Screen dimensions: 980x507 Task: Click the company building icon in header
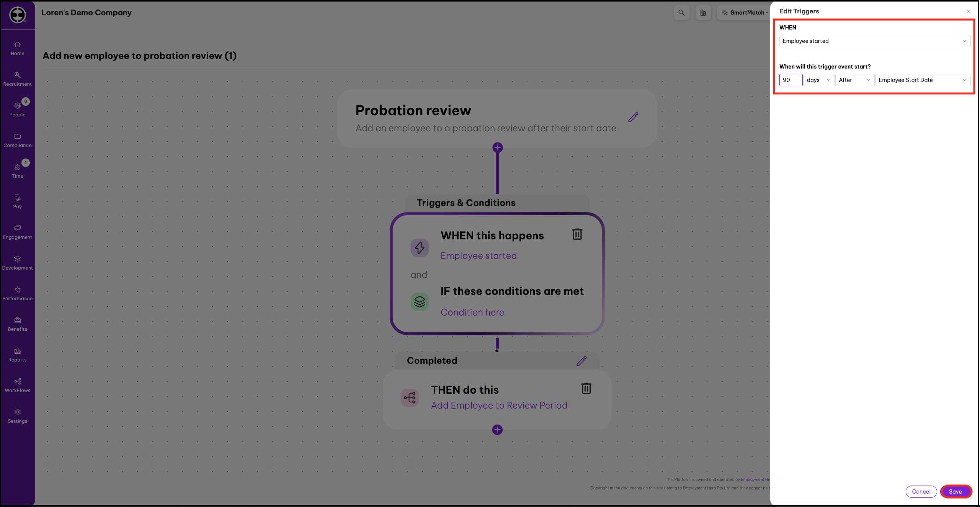pos(703,13)
